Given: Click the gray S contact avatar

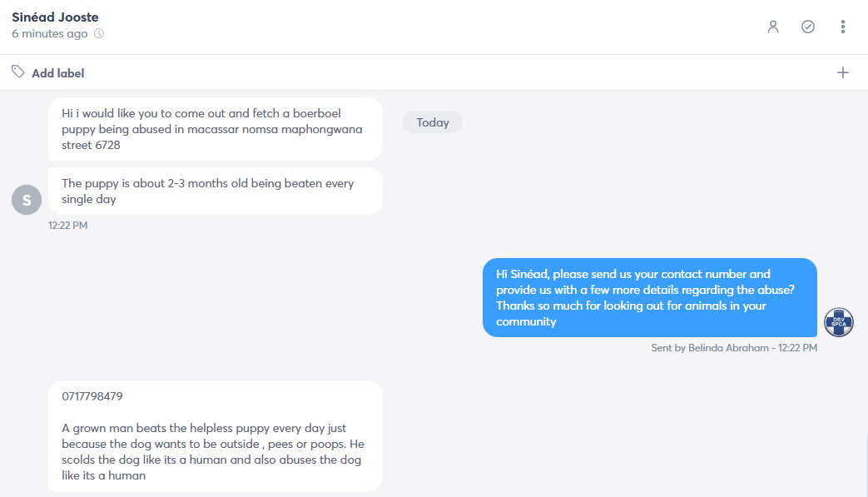Looking at the screenshot, I should click(x=27, y=200).
